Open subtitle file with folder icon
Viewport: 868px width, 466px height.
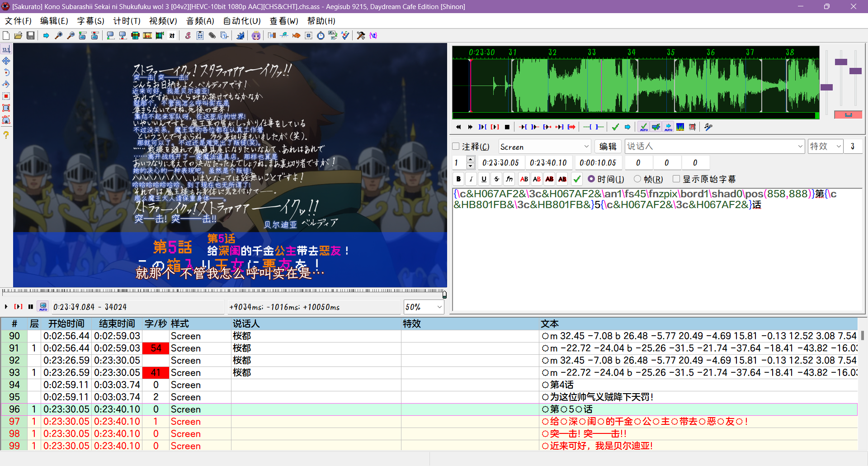point(18,36)
